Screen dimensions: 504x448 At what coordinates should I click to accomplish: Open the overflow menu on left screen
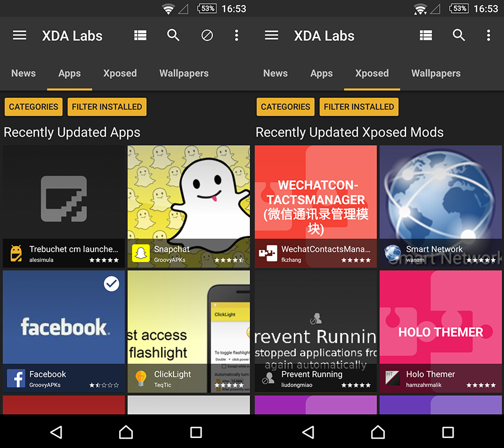pyautogui.click(x=236, y=36)
